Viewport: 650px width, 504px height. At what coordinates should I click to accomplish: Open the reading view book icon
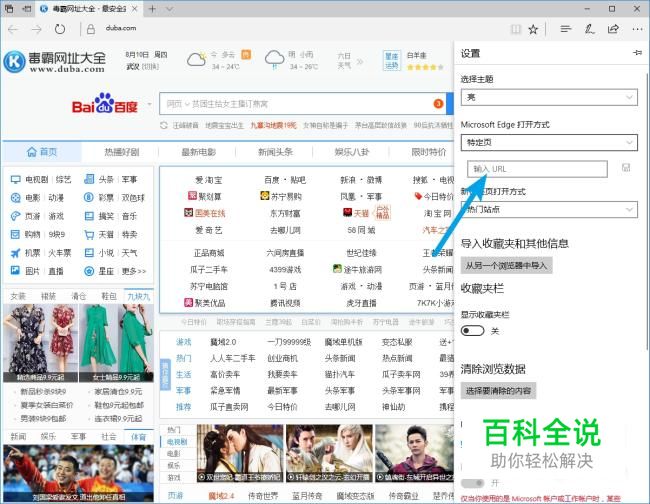click(x=516, y=29)
